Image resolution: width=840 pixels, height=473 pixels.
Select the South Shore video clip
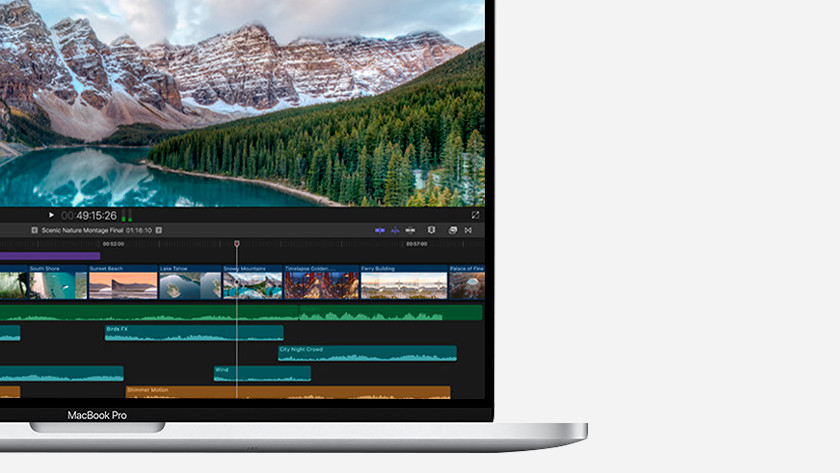pyautogui.click(x=58, y=282)
